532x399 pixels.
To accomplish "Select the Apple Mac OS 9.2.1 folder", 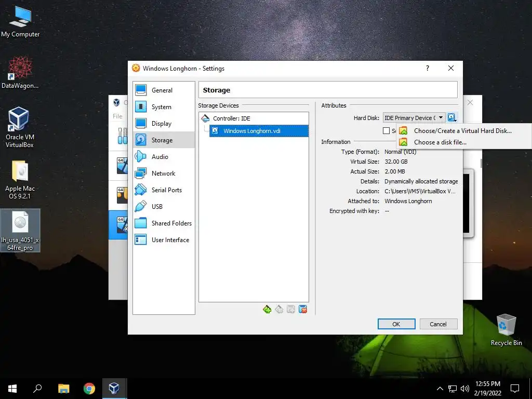I will [x=20, y=180].
